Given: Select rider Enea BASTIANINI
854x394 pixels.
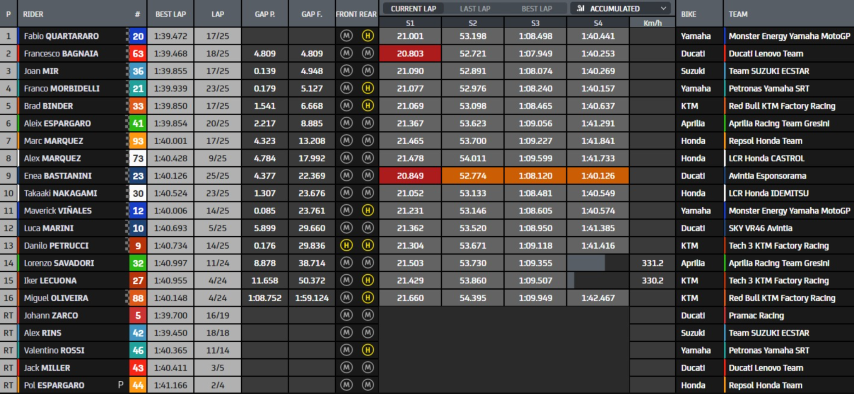Looking at the screenshot, I should tap(57, 175).
